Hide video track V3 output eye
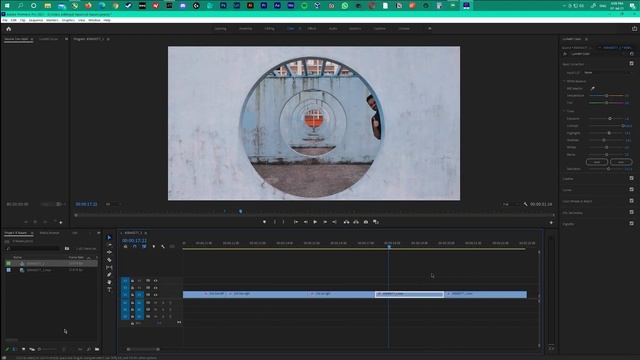This screenshot has height=360, width=640. tap(156, 281)
